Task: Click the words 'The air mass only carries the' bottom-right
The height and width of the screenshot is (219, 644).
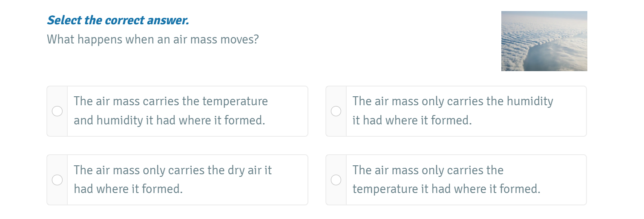Action: tap(428, 170)
